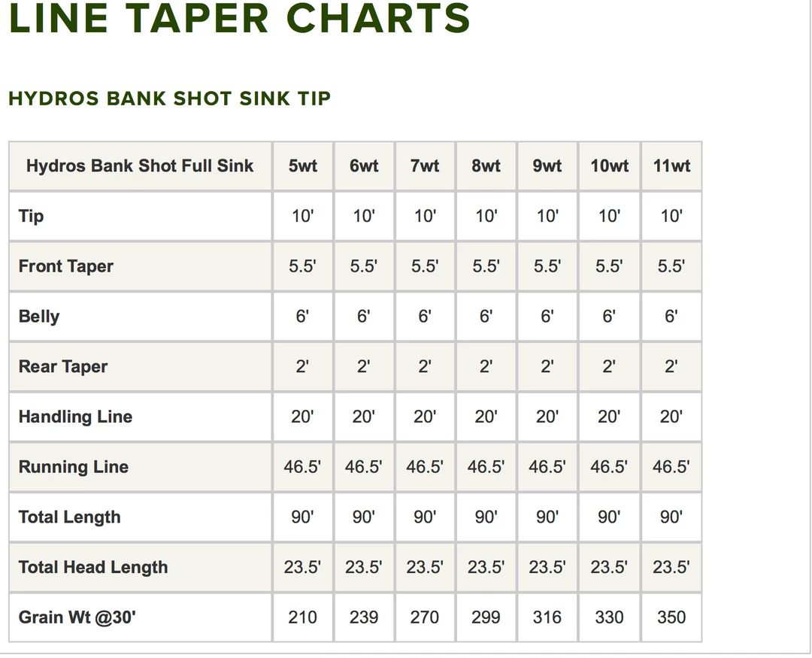Click the Front Taper row label
This screenshot has width=812, height=658.
point(66,266)
